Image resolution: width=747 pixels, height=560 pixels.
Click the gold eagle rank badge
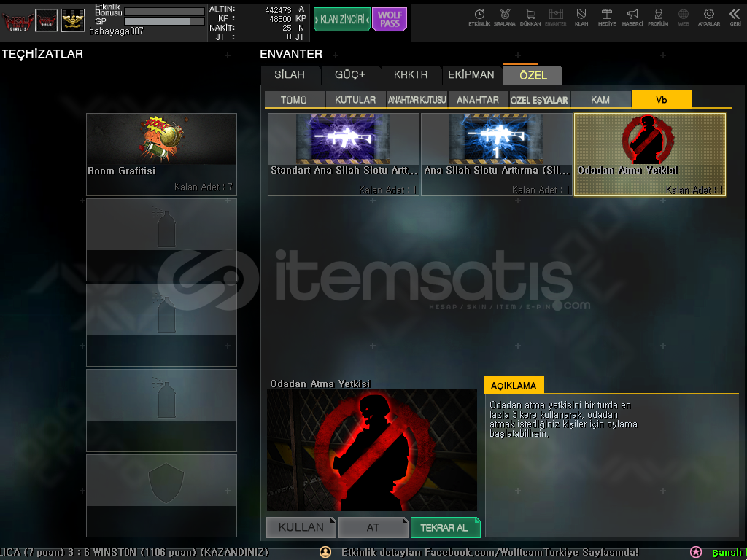pyautogui.click(x=73, y=20)
